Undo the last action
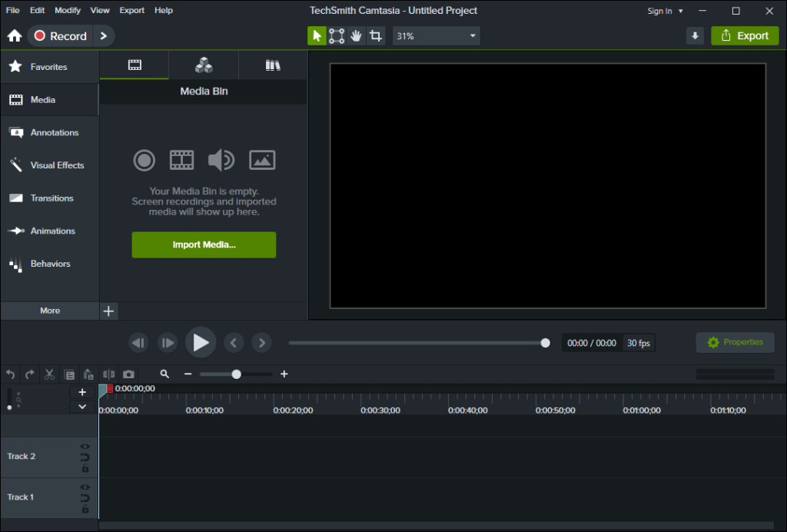The width and height of the screenshot is (787, 532). 11,374
